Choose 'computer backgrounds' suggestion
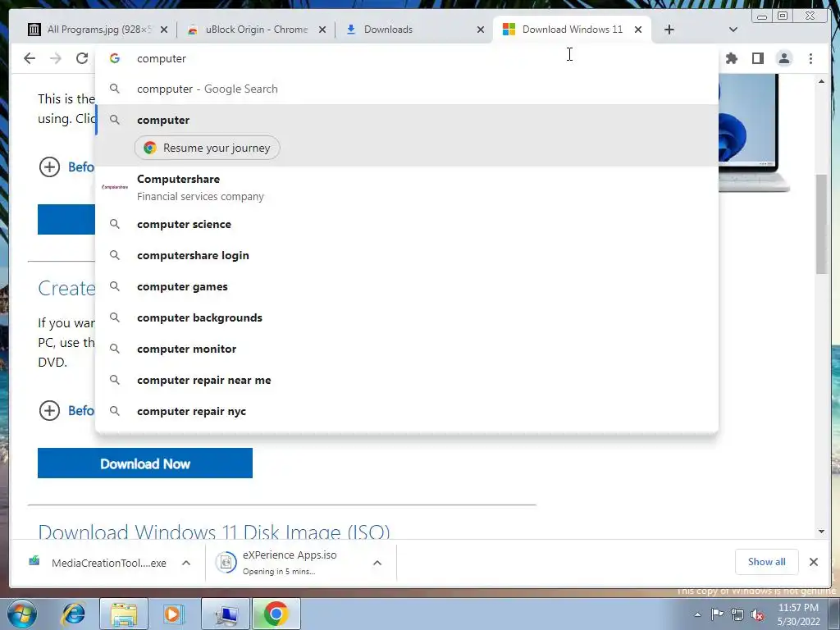Screen dimensions: 840x630 point(407,317)
